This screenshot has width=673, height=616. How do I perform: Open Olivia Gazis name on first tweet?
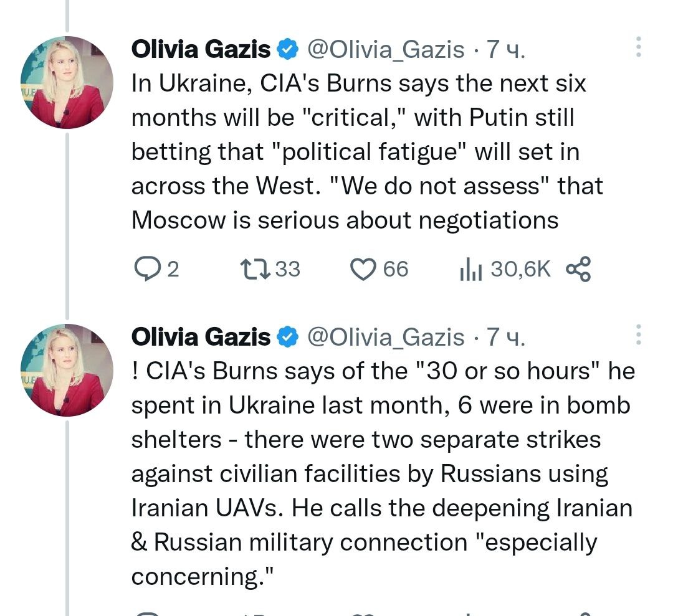(x=201, y=49)
